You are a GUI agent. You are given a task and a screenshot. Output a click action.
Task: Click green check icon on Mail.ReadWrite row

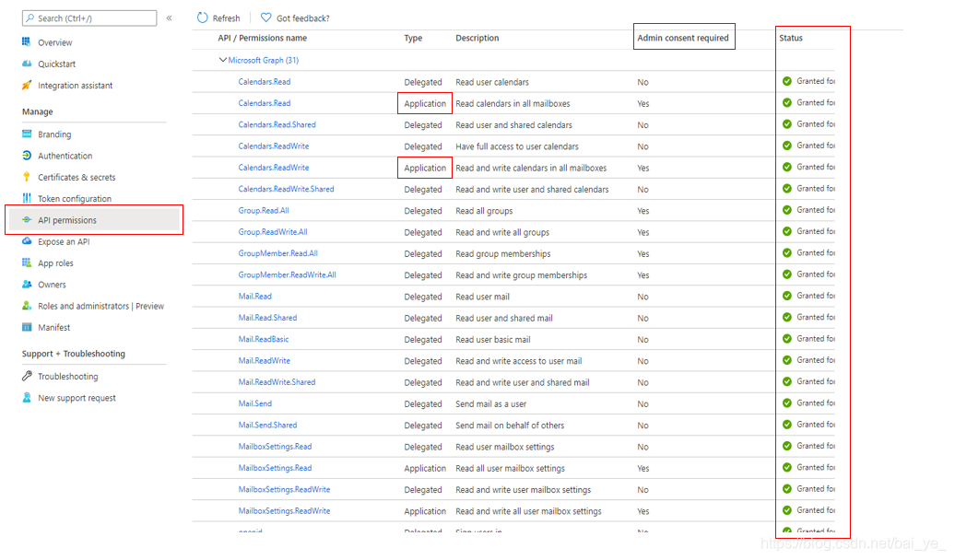point(787,360)
